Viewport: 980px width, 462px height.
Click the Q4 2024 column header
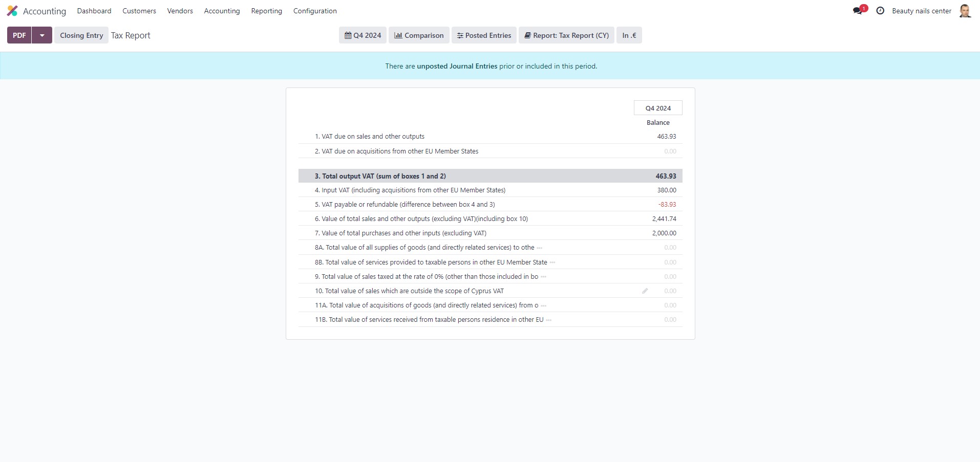pyautogui.click(x=658, y=107)
